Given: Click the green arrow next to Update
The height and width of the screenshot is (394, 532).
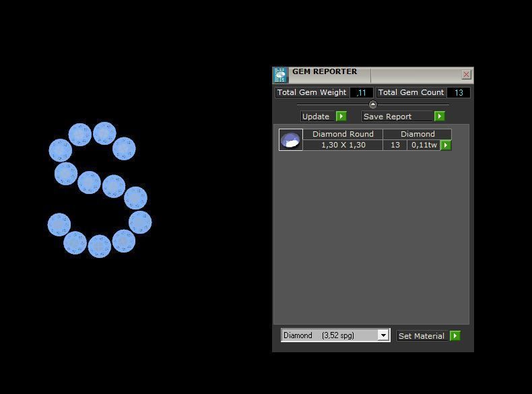Looking at the screenshot, I should click(341, 117).
